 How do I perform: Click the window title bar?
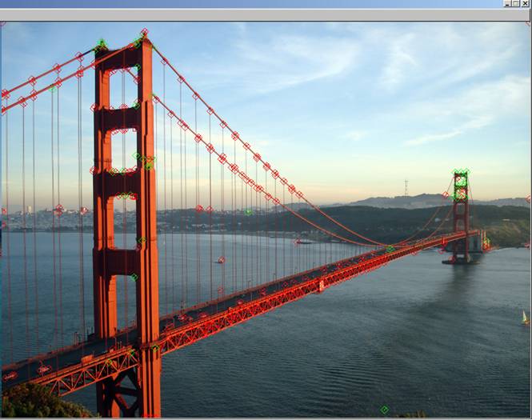pos(240,4)
